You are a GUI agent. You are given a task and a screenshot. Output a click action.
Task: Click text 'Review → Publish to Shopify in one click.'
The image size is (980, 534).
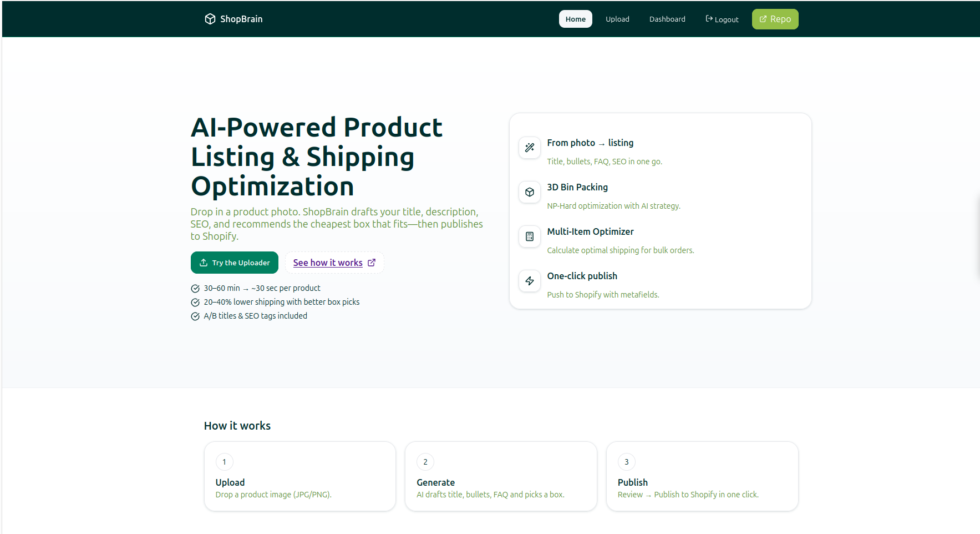[x=688, y=495]
